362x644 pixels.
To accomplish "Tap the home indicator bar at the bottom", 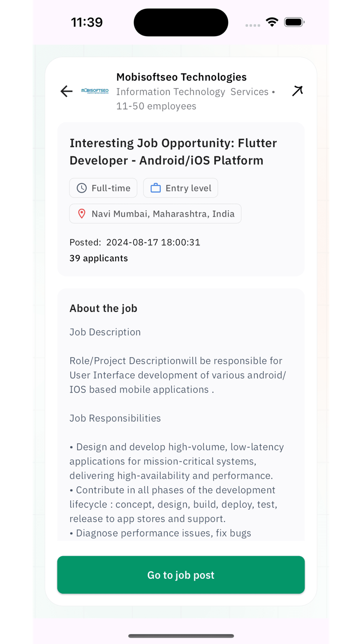I will [x=181, y=636].
